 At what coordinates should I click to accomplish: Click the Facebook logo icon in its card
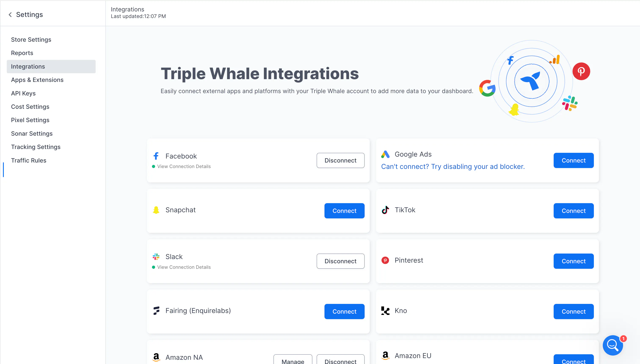pyautogui.click(x=156, y=156)
